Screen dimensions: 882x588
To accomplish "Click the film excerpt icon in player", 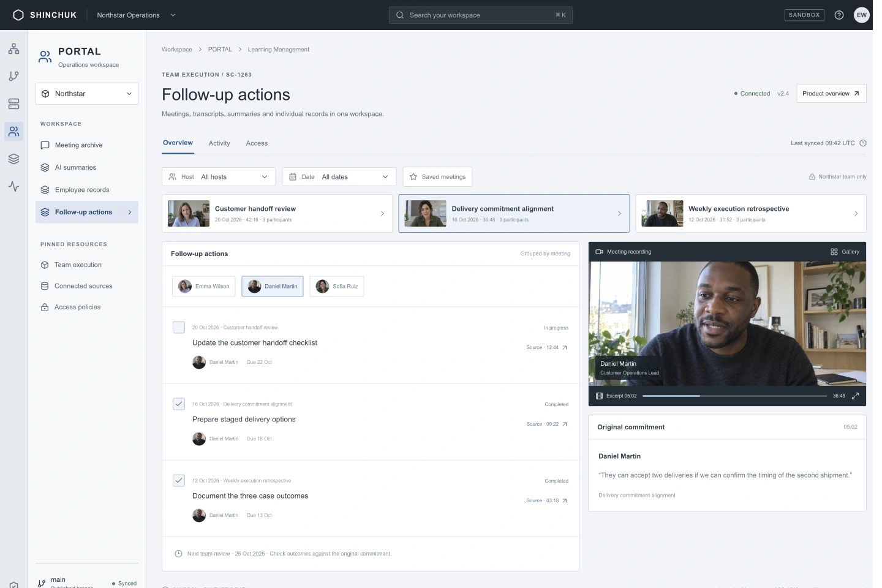I will (x=600, y=396).
